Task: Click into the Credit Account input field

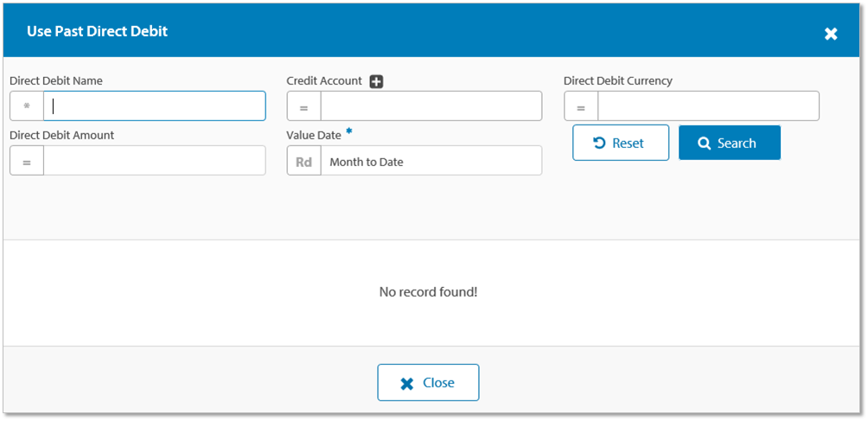Action: [x=431, y=106]
